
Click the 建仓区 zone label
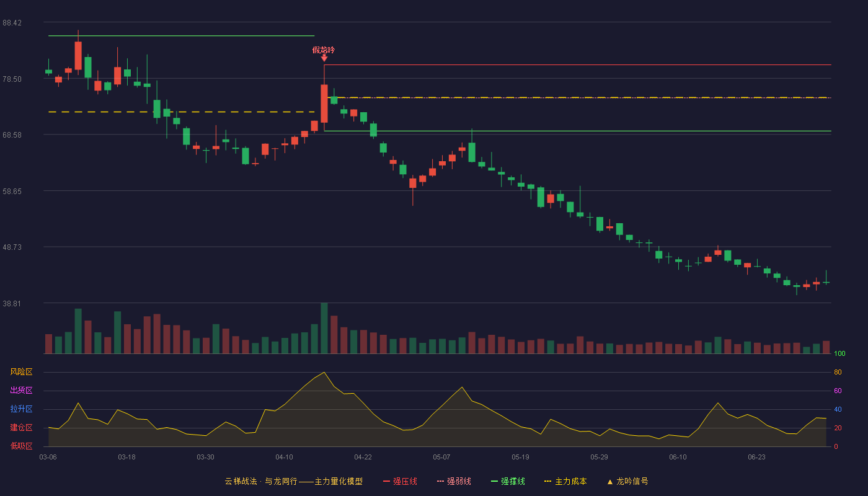click(x=21, y=428)
